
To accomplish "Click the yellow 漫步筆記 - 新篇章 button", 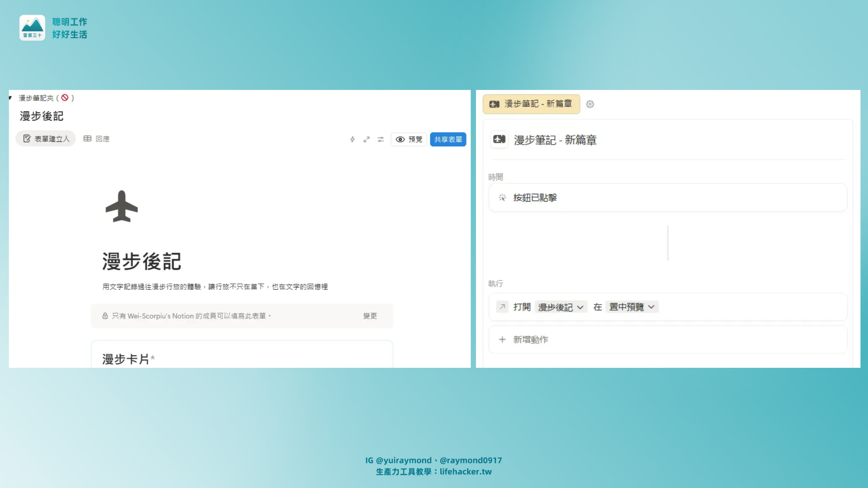I will click(x=531, y=104).
